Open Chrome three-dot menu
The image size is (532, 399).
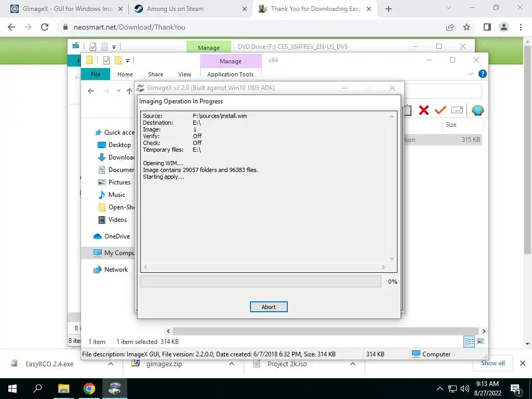click(x=521, y=27)
